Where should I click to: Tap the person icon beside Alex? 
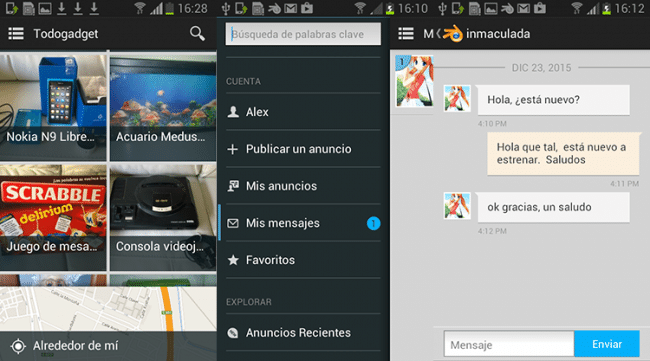pos(233,111)
